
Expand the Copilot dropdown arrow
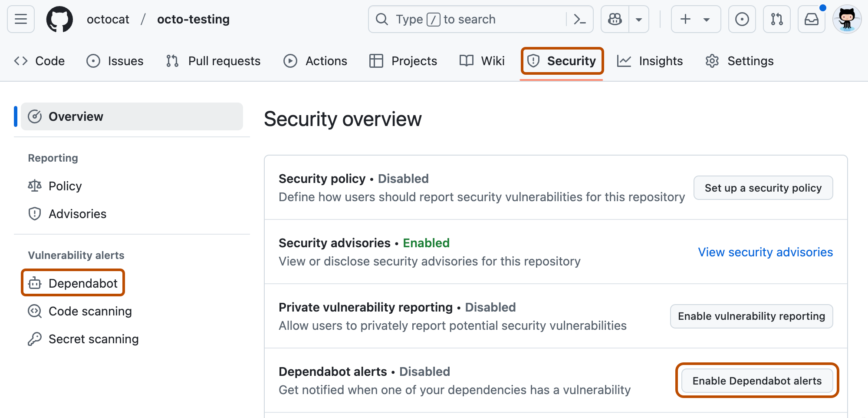point(639,19)
